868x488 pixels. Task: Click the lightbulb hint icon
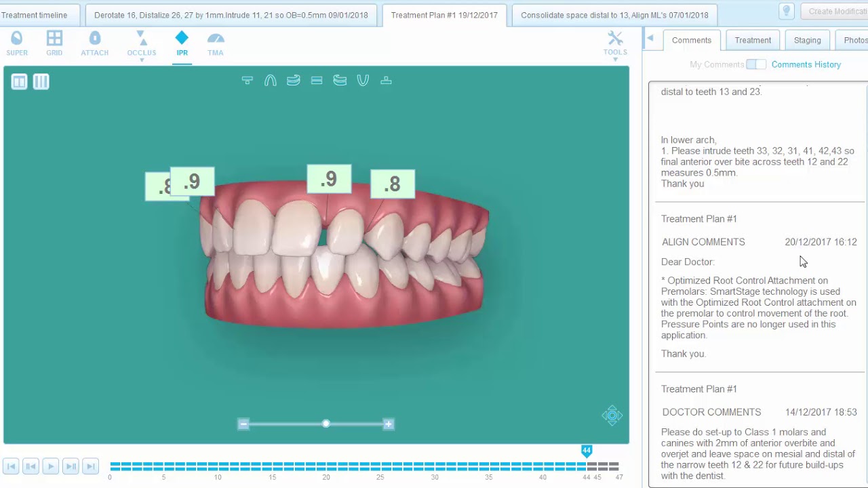click(x=787, y=11)
